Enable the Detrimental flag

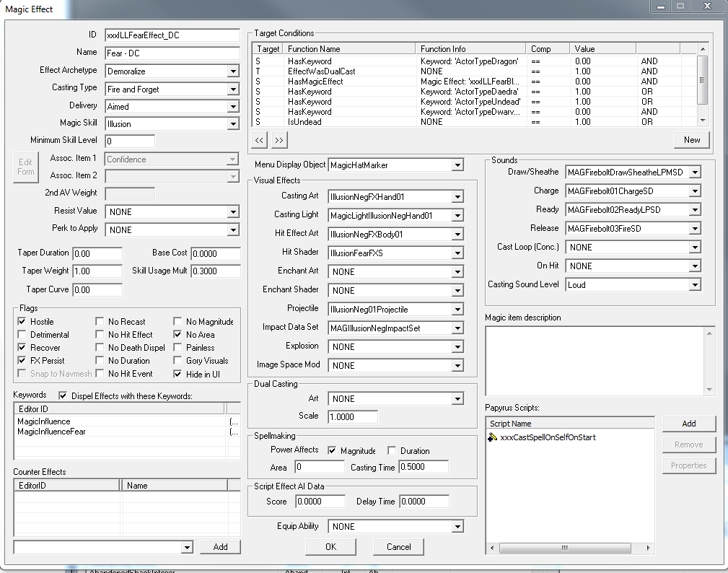coord(22,334)
